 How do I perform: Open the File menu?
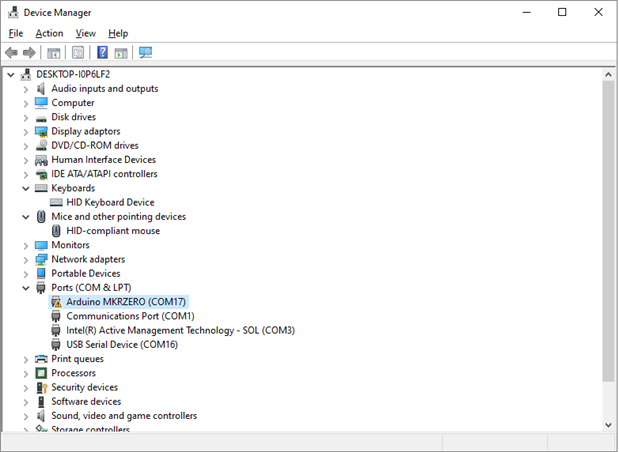[x=16, y=33]
